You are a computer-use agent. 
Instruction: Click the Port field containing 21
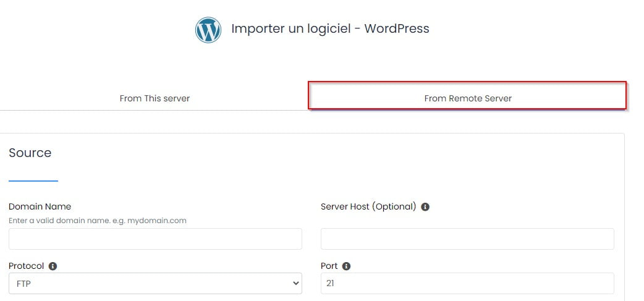[x=467, y=283]
